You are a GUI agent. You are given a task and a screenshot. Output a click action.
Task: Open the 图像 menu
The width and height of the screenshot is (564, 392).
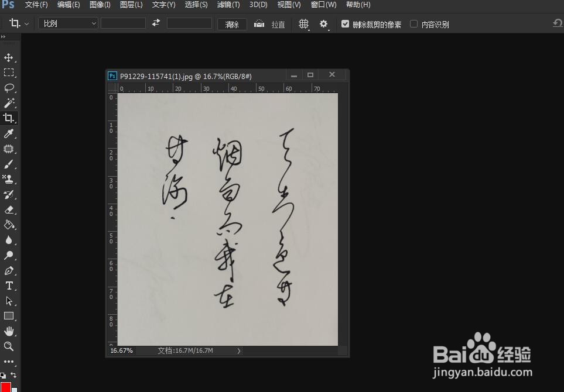100,5
